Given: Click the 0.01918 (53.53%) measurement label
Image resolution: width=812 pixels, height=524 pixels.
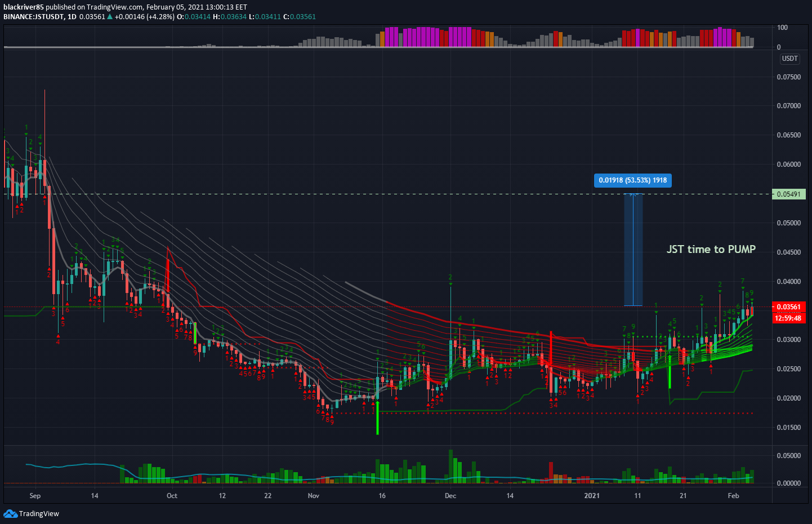Looking at the screenshot, I should (x=632, y=180).
